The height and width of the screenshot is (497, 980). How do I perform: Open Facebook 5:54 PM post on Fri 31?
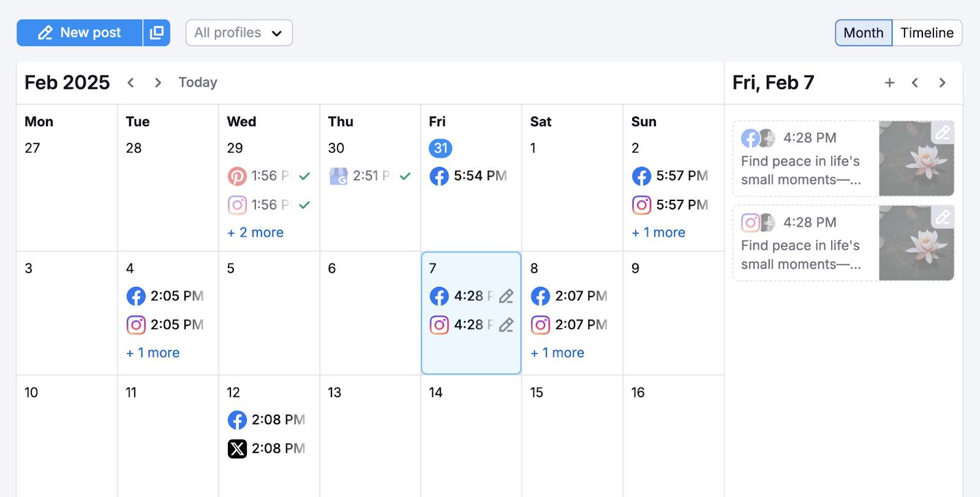click(x=469, y=176)
